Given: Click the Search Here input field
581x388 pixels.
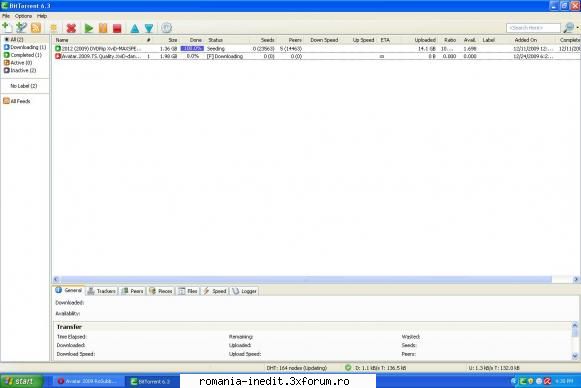Looking at the screenshot, I should point(533,28).
